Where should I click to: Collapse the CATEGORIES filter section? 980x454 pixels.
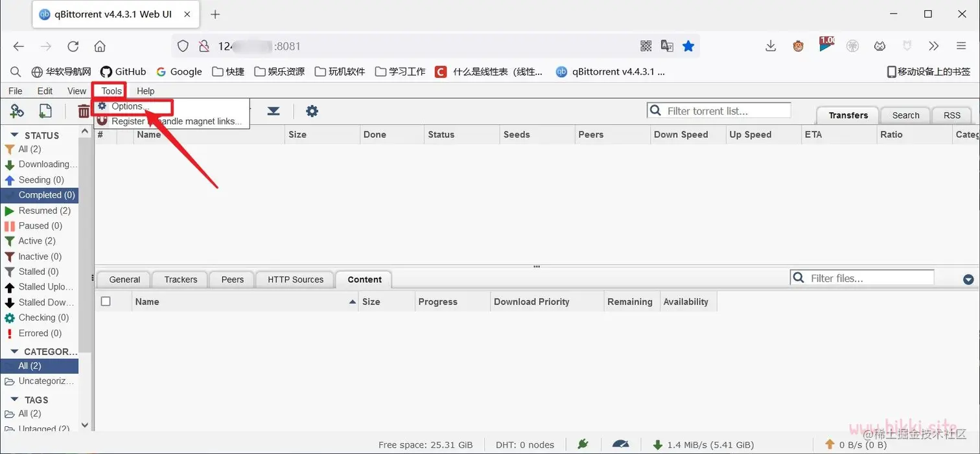click(x=14, y=352)
